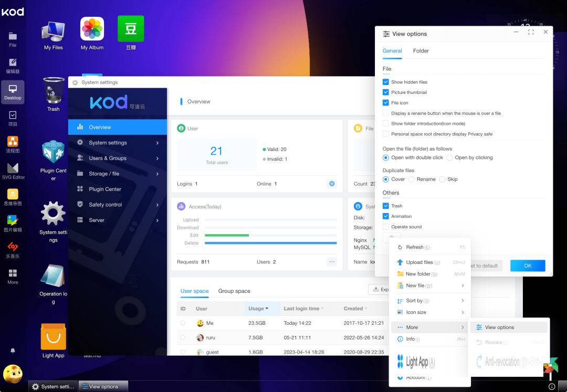Choose Upload files in context menu
567x392 pixels.
[430, 262]
